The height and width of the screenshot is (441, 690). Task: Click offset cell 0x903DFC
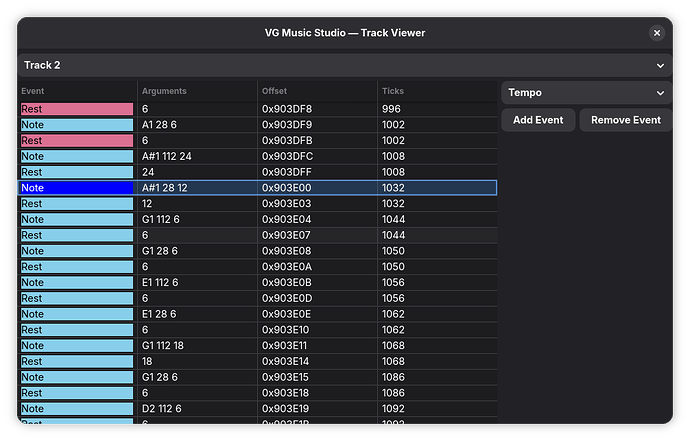coord(287,157)
